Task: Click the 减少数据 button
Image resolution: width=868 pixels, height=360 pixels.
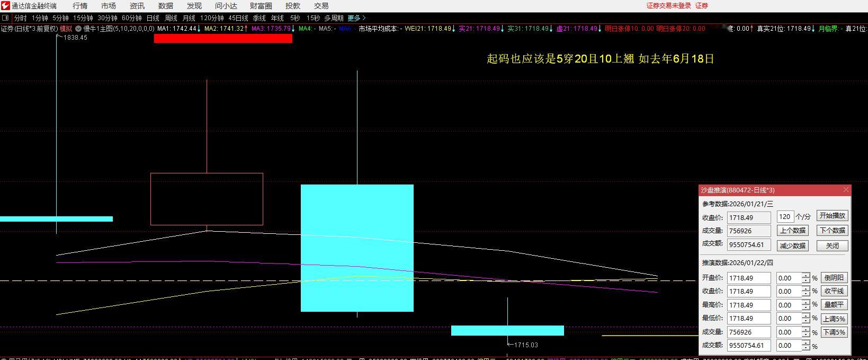Action: tap(793, 246)
